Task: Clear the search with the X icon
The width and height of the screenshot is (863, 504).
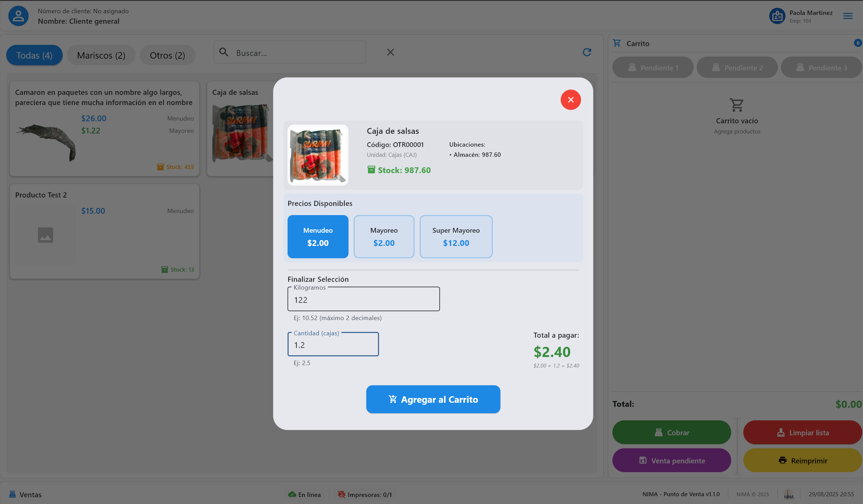Action: pos(391,52)
